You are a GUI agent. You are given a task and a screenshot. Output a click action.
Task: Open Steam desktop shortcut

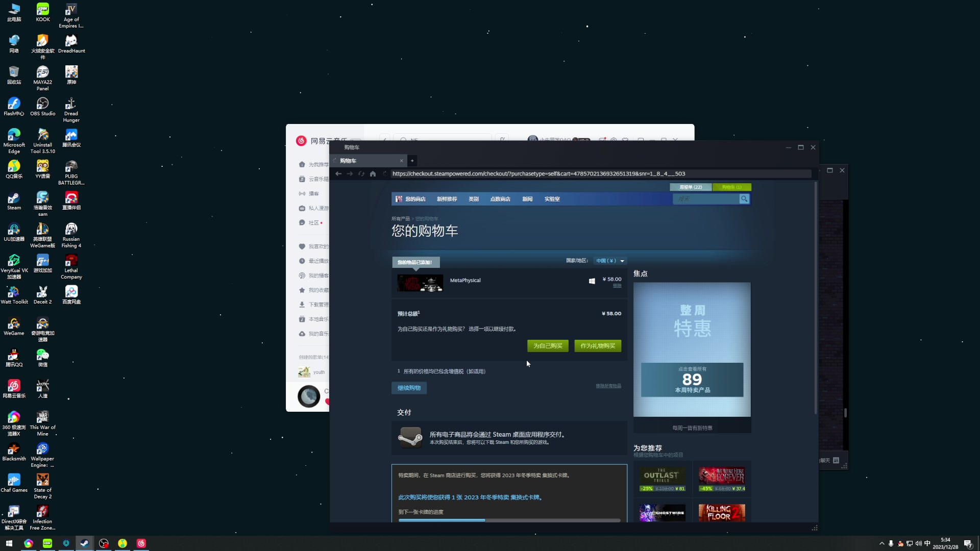point(14,201)
